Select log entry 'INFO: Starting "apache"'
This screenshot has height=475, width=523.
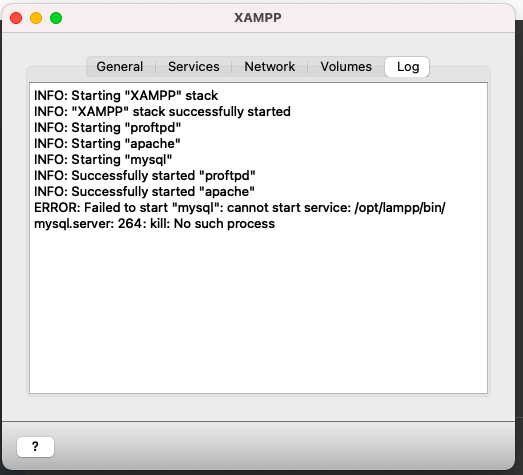point(107,144)
